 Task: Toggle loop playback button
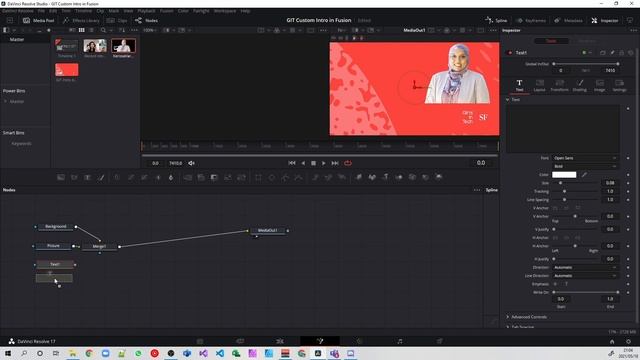[348, 163]
